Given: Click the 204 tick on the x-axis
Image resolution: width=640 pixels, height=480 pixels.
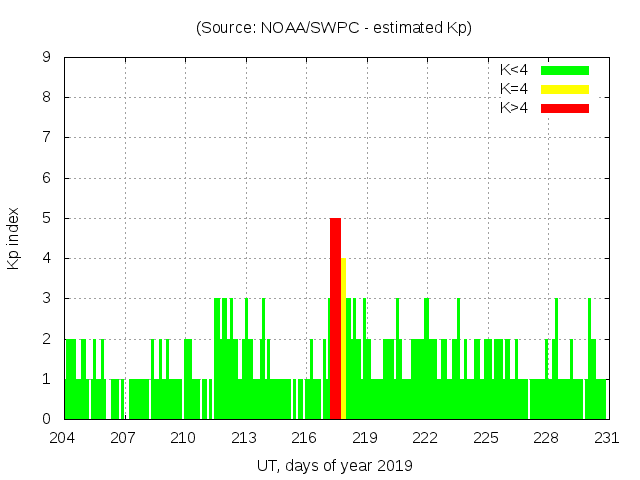Looking at the screenshot, I should click(63, 438).
